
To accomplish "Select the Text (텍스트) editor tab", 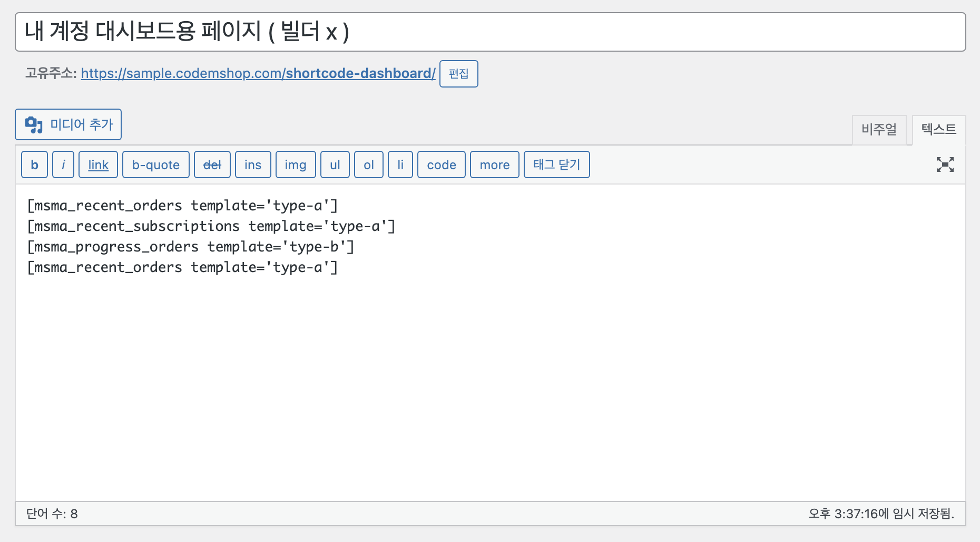I will pyautogui.click(x=939, y=130).
